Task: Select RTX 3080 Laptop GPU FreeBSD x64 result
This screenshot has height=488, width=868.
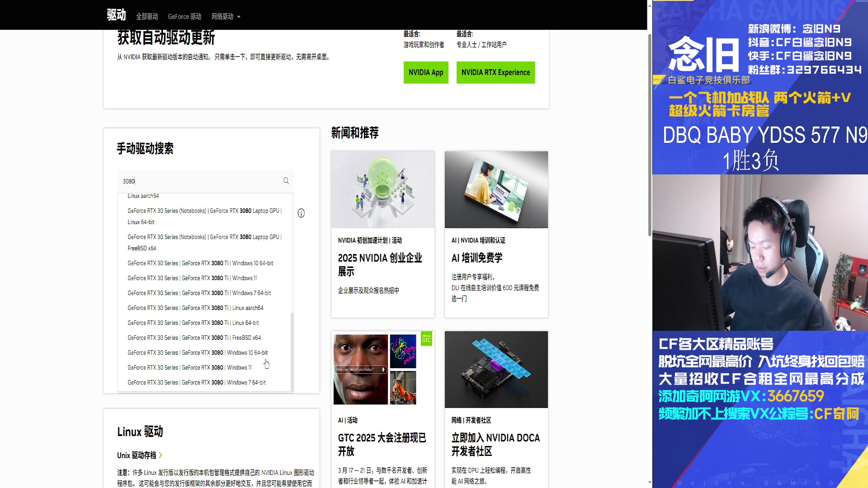Action: tap(204, 243)
